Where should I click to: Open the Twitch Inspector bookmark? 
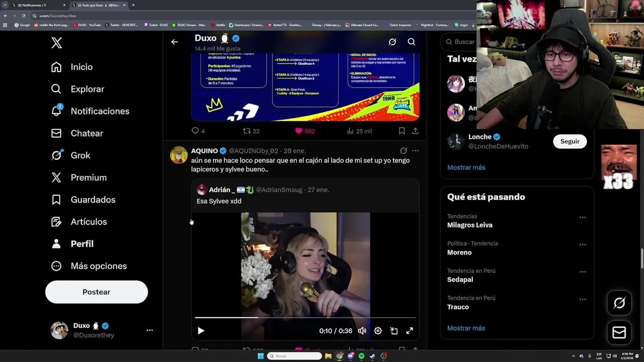click(398, 25)
